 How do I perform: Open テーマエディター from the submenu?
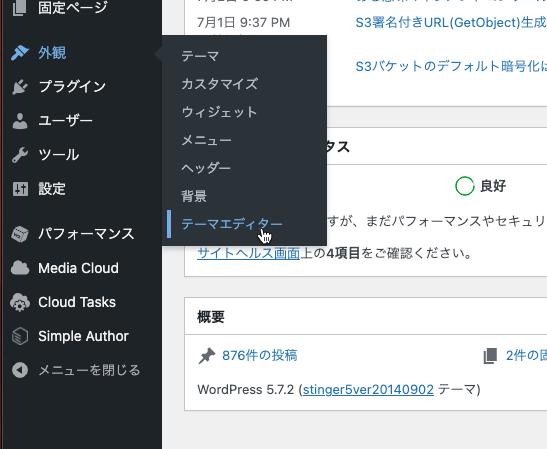pyautogui.click(x=232, y=224)
